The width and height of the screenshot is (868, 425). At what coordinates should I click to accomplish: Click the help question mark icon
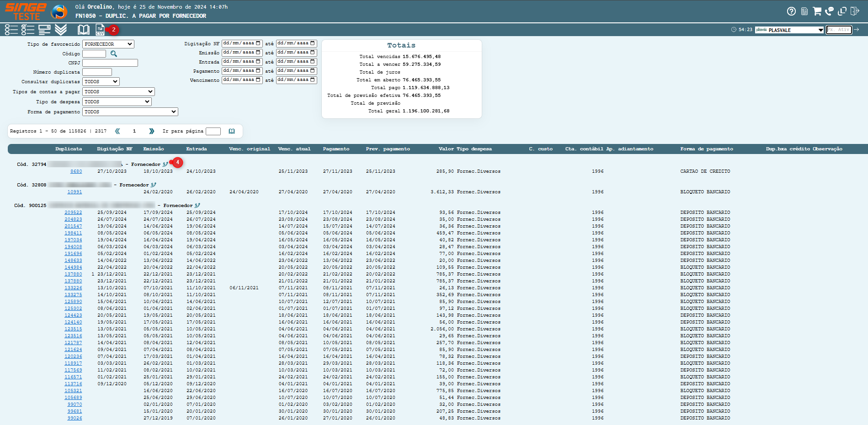coord(791,11)
